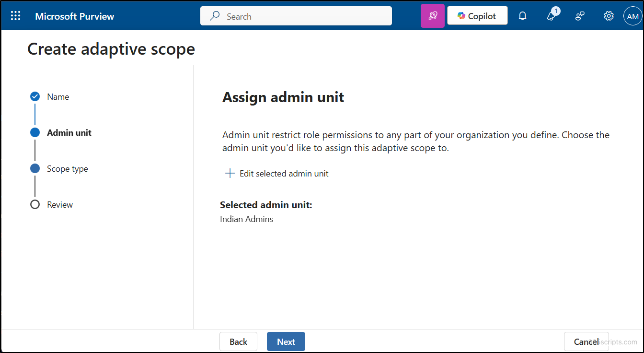Select the Admin unit wizard step
Viewport: 644px width, 353px height.
point(69,133)
